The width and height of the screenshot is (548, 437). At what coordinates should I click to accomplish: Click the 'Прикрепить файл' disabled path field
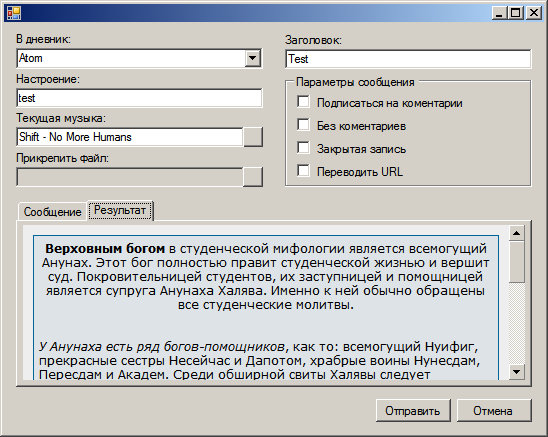129,177
